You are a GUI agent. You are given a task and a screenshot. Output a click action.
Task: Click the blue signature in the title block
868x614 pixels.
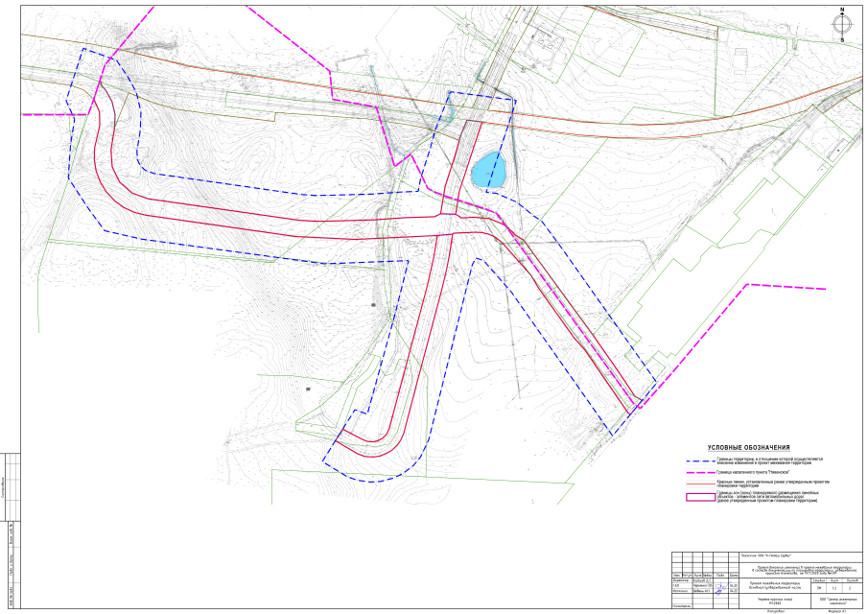[720, 588]
